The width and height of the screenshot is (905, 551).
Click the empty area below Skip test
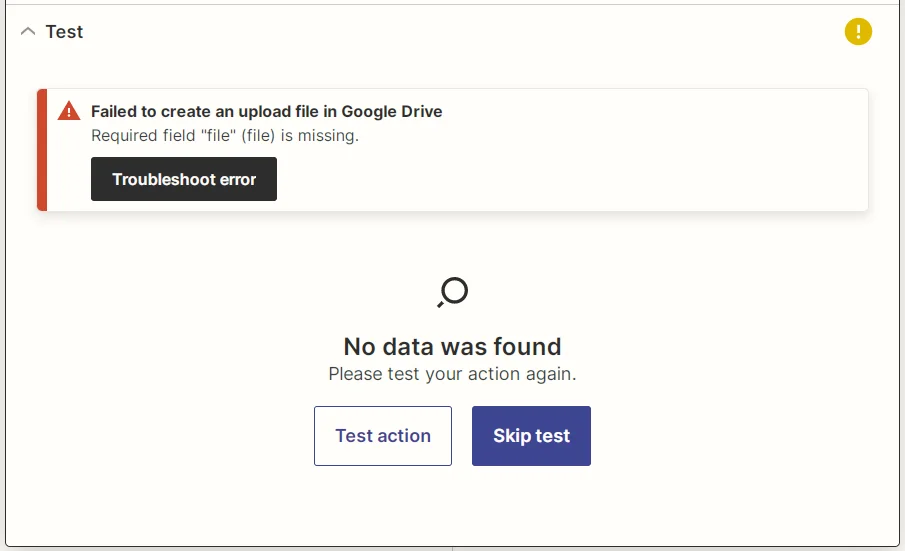(531, 505)
